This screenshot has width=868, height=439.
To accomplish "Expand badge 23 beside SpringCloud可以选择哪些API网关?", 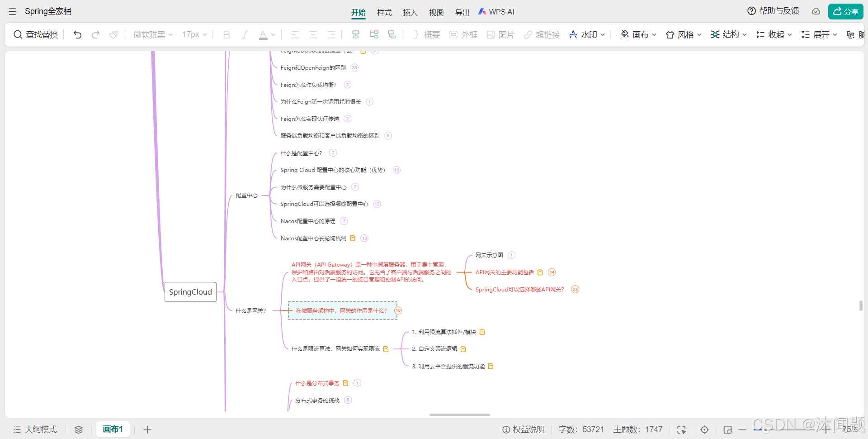I will pyautogui.click(x=575, y=290).
